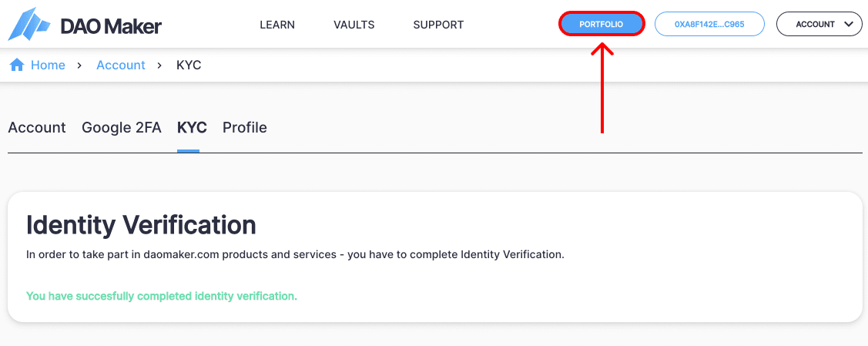Switch to the Account tab
This screenshot has height=346, width=868.
tap(37, 127)
